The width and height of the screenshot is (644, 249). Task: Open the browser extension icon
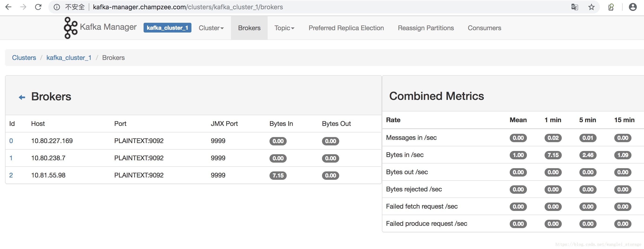[x=611, y=7]
